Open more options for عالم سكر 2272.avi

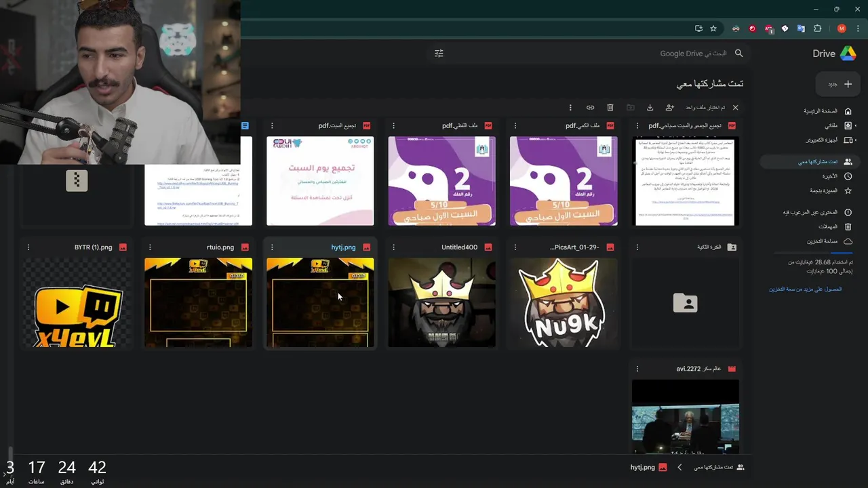(x=637, y=369)
